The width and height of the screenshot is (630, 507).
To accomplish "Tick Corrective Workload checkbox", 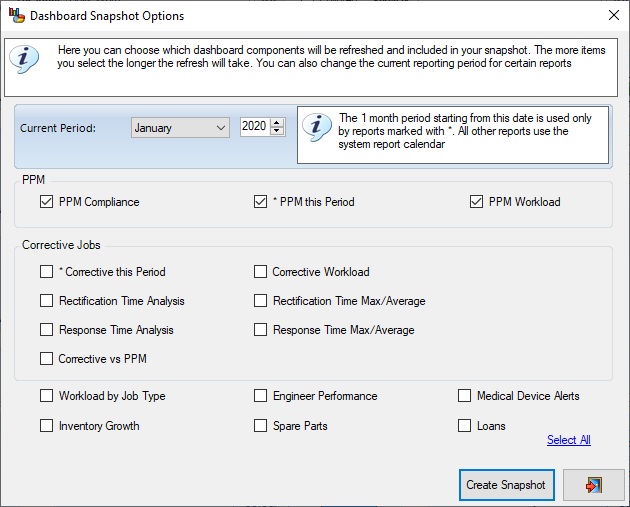I will [x=260, y=271].
